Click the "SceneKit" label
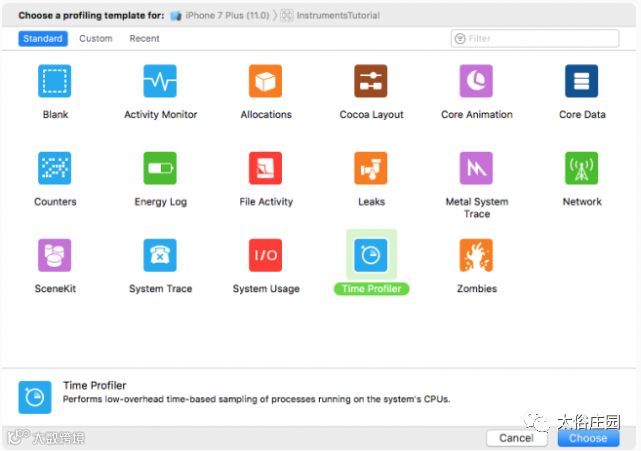This screenshot has width=641, height=451. 55,289
